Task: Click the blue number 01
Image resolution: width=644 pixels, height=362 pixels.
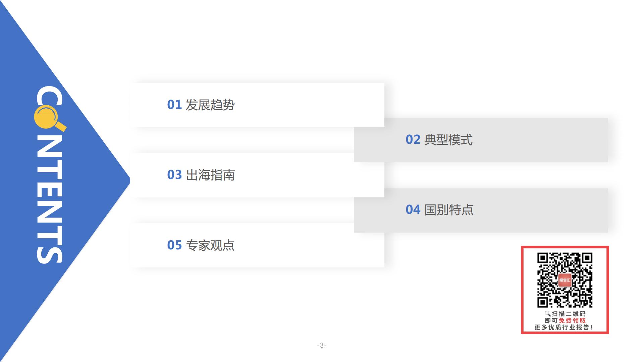Action: pos(174,105)
